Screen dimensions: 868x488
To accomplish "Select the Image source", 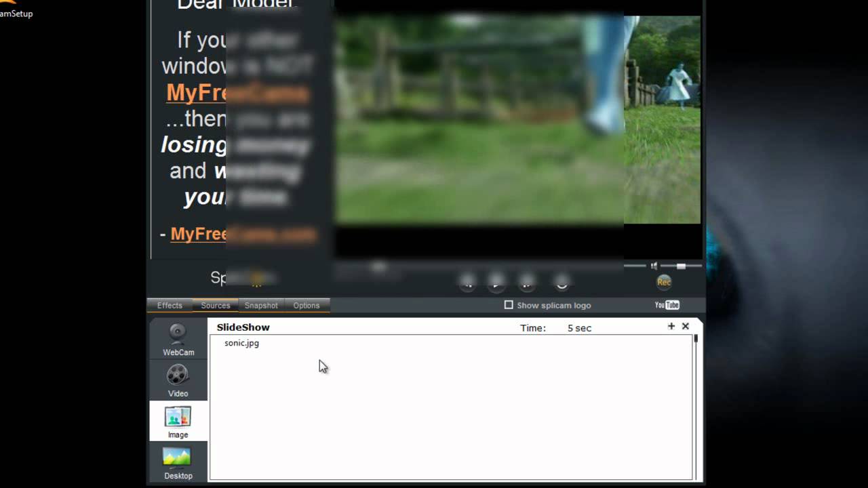I will coord(178,422).
